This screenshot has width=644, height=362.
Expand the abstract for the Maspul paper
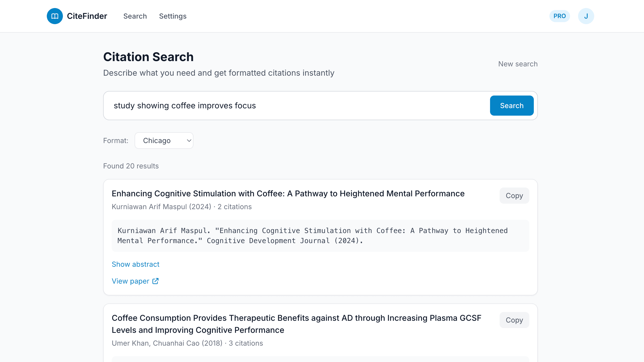point(136,264)
